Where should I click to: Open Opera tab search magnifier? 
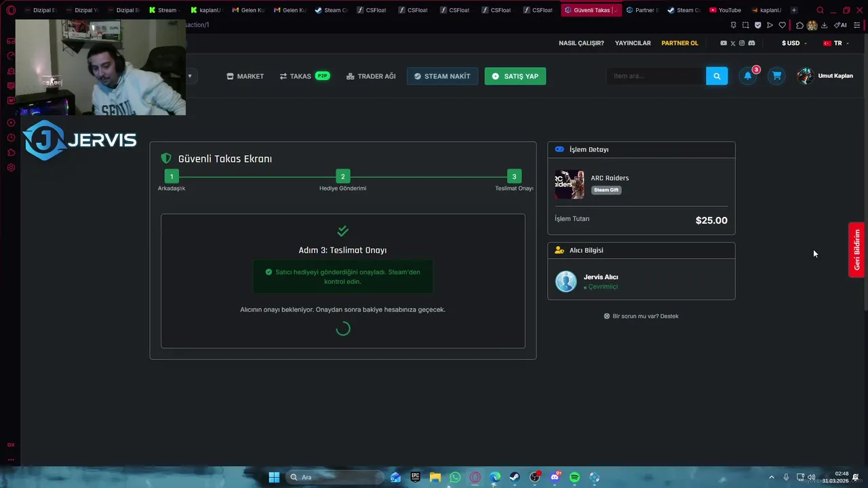tap(821, 10)
